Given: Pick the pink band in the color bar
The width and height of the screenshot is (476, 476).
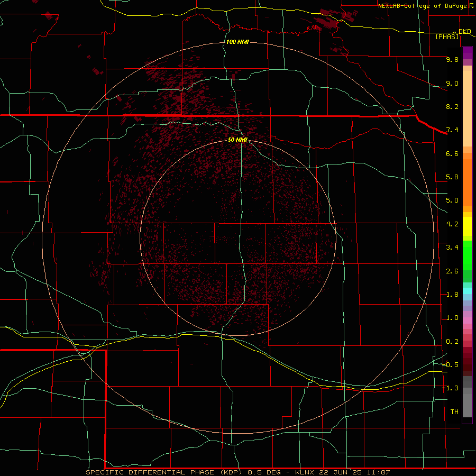Looking at the screenshot, I should (x=467, y=321).
